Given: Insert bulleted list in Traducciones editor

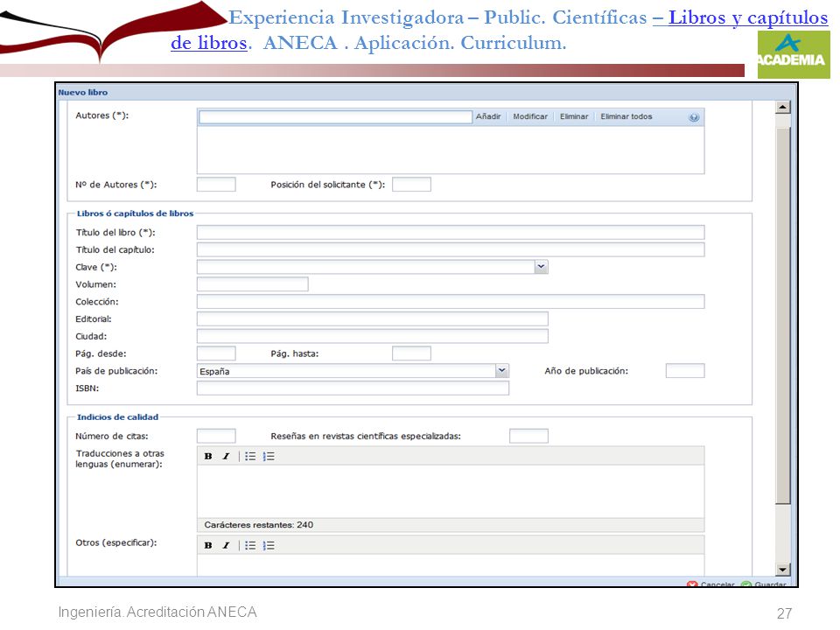Looking at the screenshot, I should tap(250, 457).
